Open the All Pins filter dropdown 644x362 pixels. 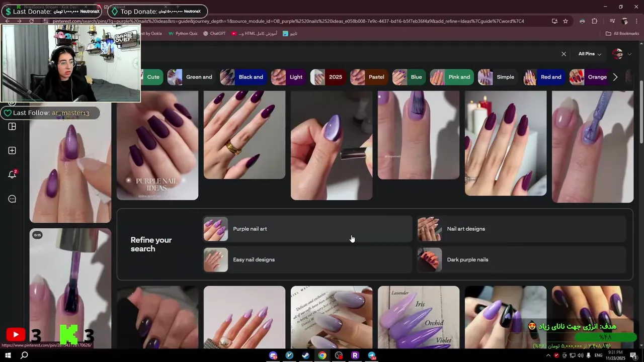[x=590, y=54]
